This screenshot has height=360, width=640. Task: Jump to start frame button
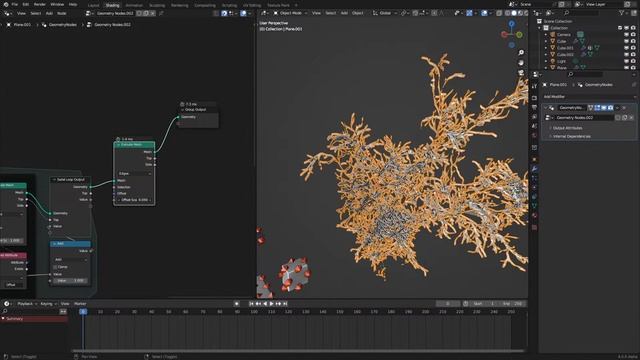(251, 304)
